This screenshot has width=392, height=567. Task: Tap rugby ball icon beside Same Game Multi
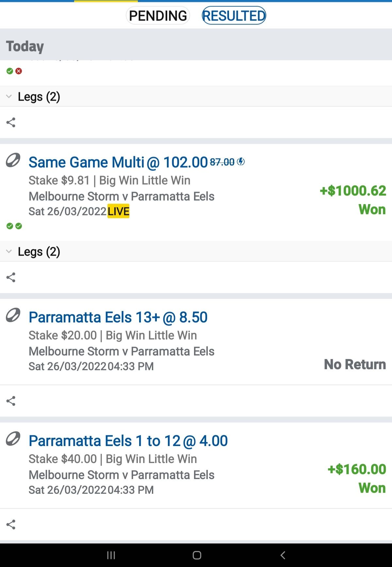[x=13, y=160]
